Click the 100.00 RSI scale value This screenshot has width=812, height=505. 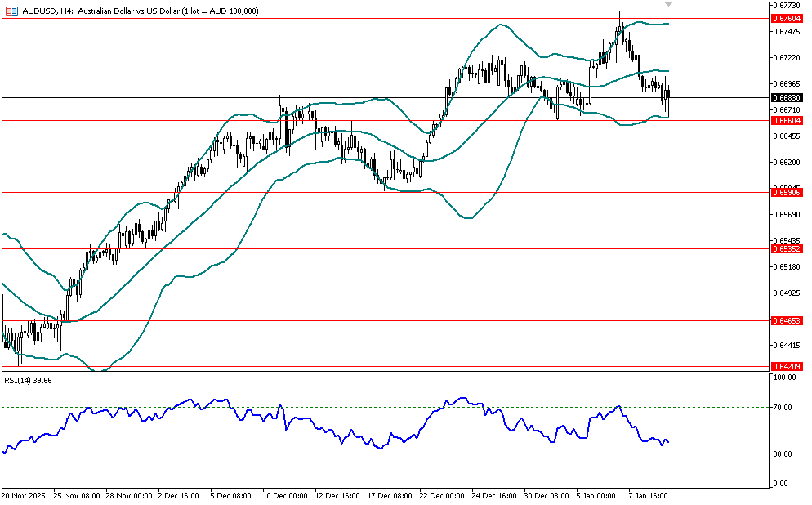click(785, 378)
